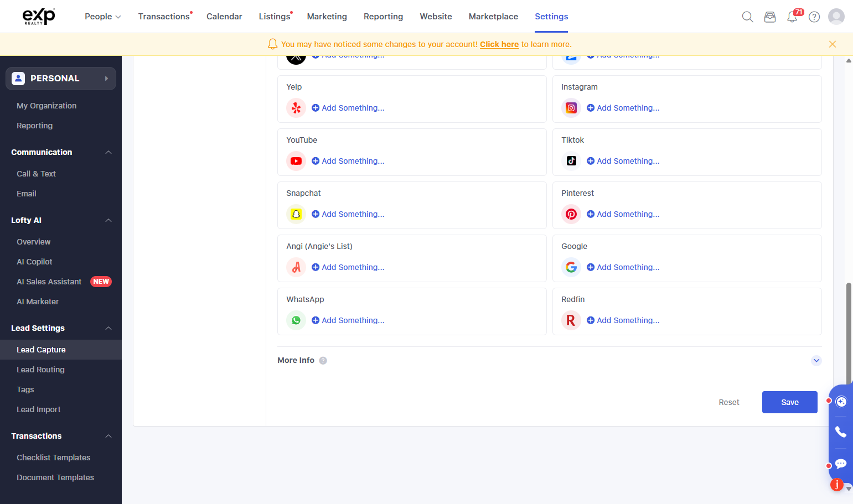853x504 pixels.
Task: Go to the Marketing menu
Action: [327, 17]
